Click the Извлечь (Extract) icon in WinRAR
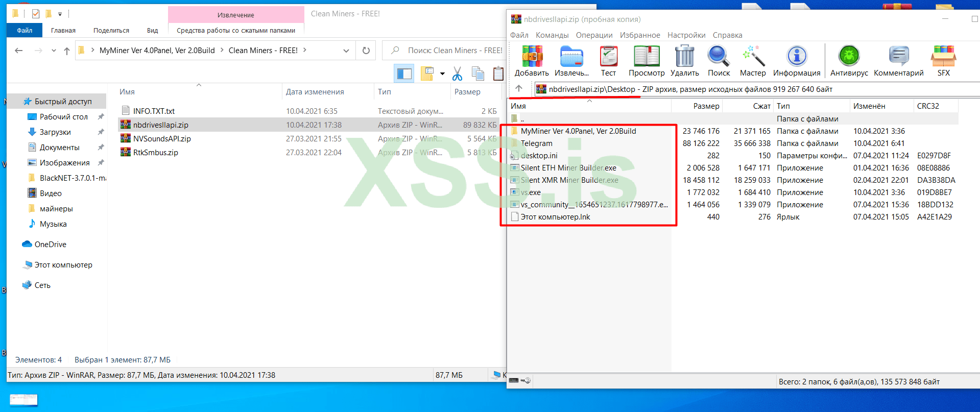Screen dimensions: 980x412 coord(571,56)
